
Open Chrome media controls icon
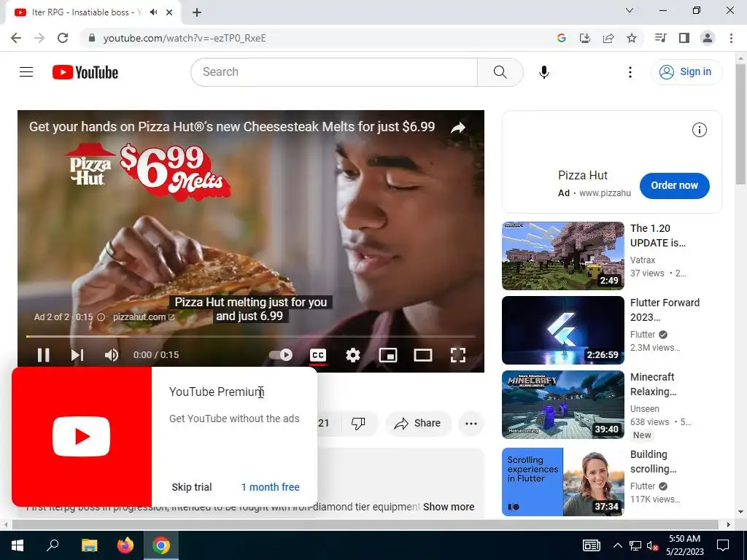(x=660, y=38)
